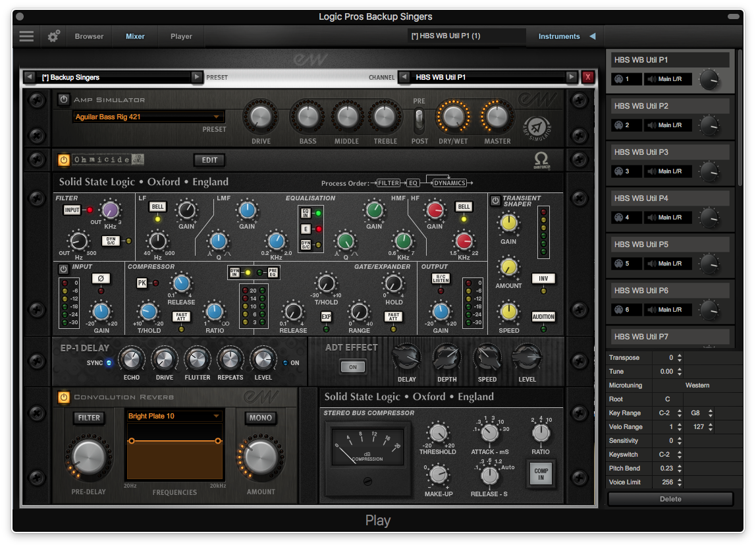Open Microtuning Western selector
756x547 pixels.
697,386
